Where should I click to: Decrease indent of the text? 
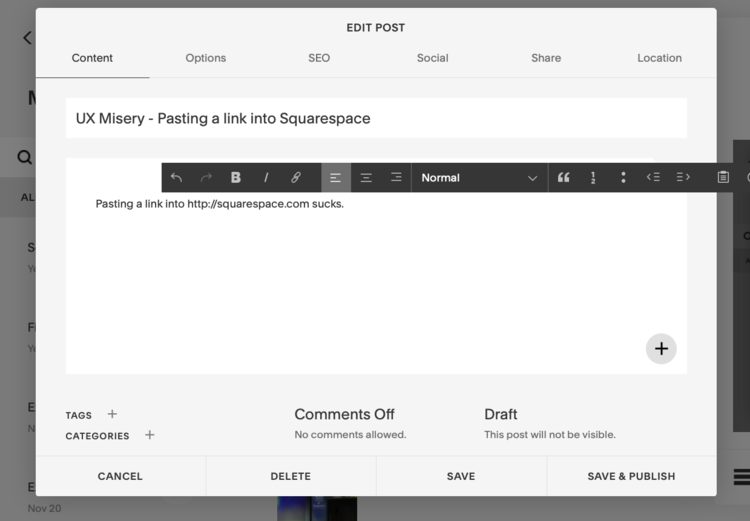click(x=653, y=177)
